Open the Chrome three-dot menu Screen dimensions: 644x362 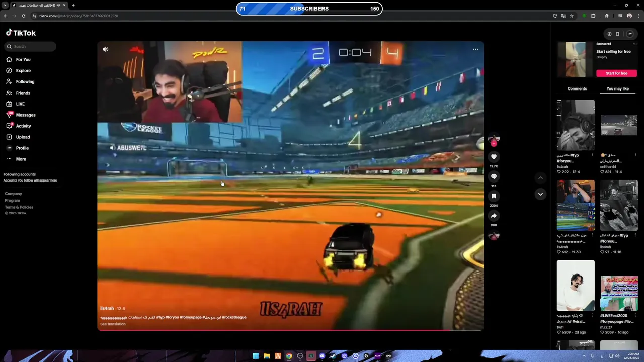point(638,16)
